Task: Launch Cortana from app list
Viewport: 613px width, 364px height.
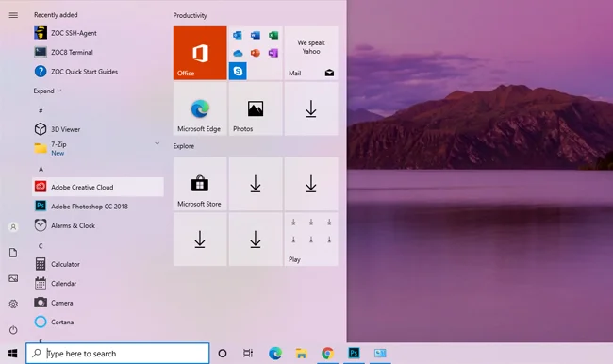Action: click(98, 323)
